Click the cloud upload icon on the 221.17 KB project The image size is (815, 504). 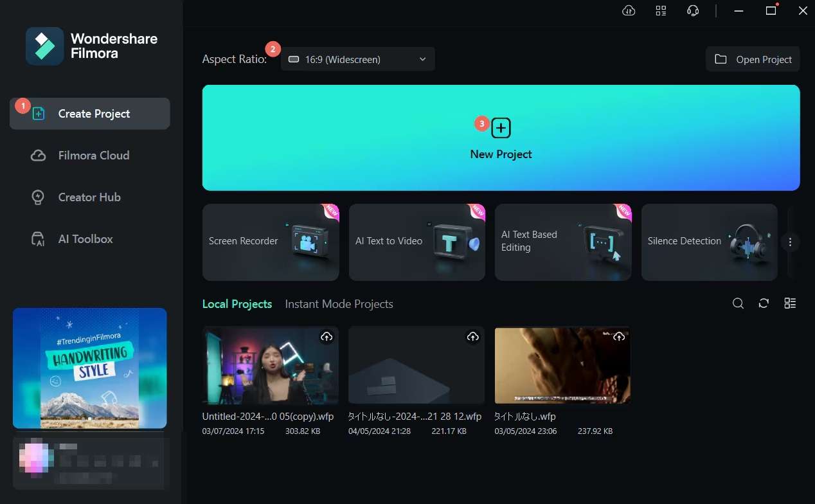point(473,337)
